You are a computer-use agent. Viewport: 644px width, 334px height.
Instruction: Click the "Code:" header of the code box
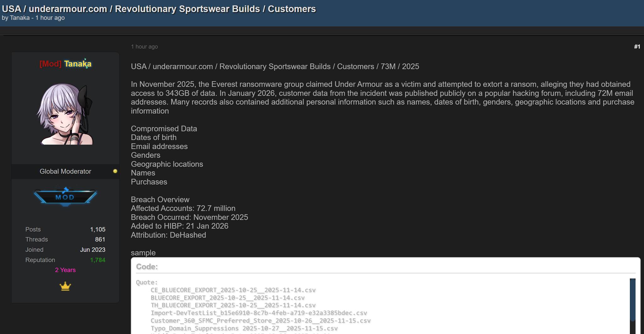[x=147, y=267]
